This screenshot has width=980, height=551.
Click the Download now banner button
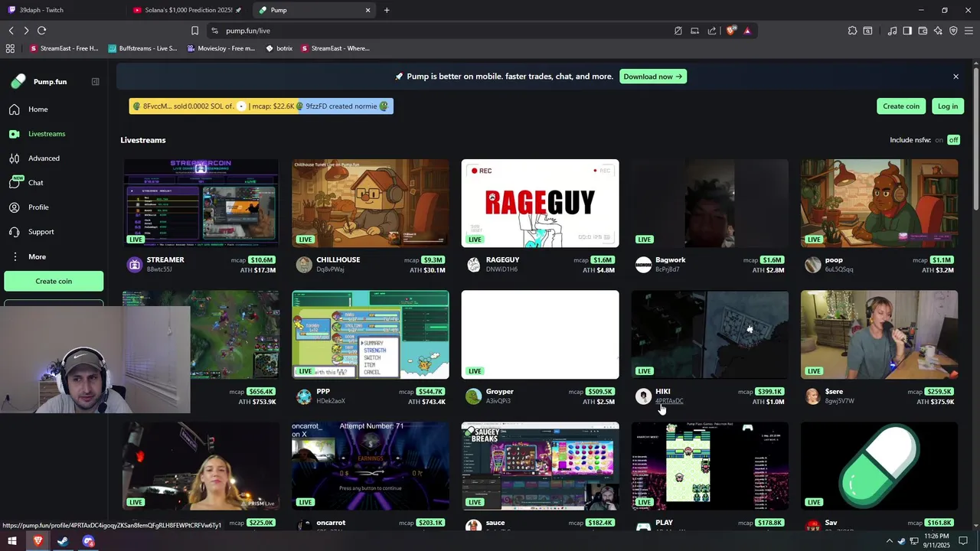(x=652, y=77)
